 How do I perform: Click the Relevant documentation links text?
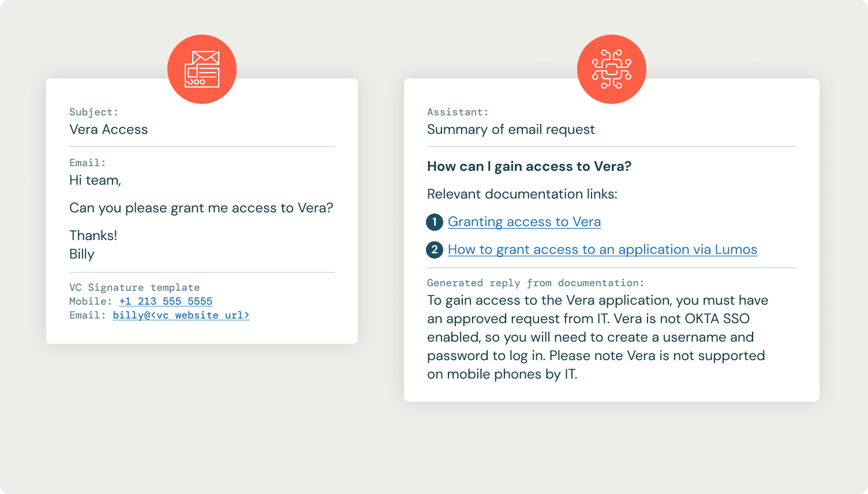pos(522,194)
